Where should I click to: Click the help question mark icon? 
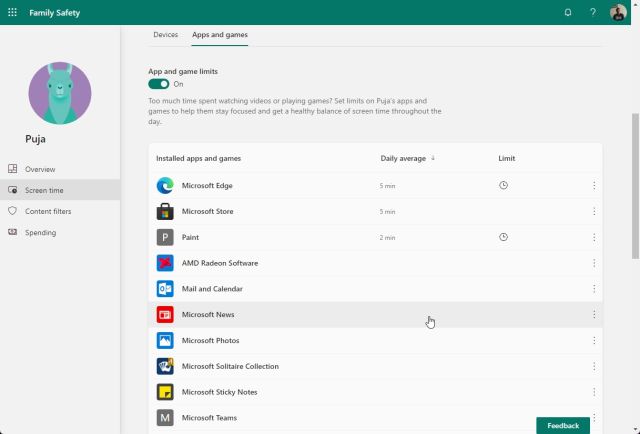click(x=593, y=12)
